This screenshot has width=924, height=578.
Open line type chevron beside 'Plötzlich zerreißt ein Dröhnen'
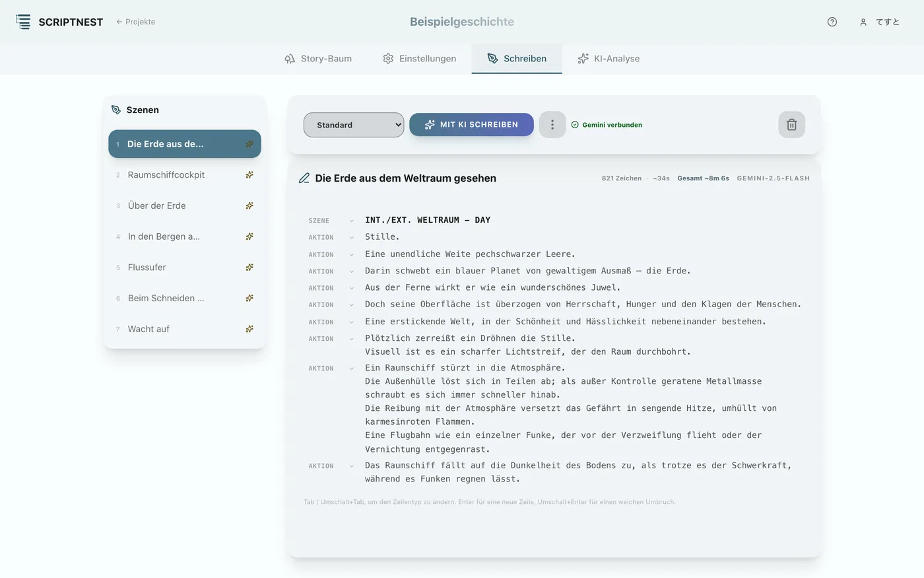pyautogui.click(x=351, y=339)
